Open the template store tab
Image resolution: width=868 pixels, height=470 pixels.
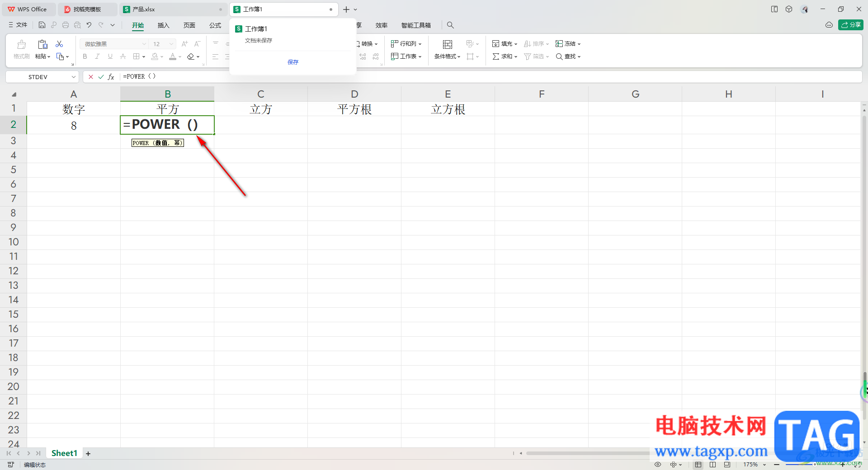[87, 9]
